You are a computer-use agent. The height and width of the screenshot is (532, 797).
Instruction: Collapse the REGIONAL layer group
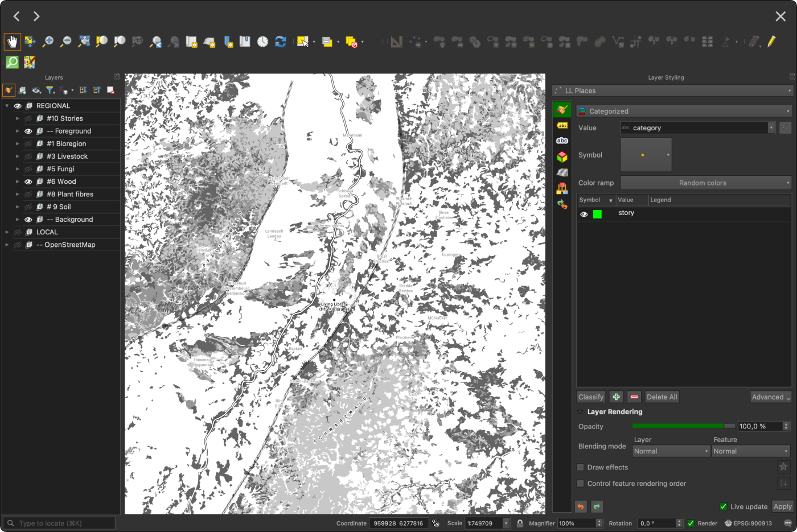click(x=7, y=105)
